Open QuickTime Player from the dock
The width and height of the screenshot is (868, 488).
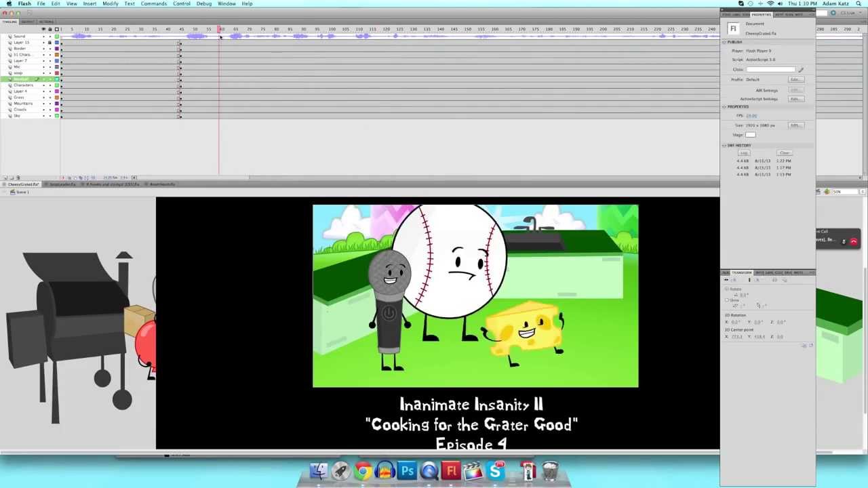[x=429, y=470]
